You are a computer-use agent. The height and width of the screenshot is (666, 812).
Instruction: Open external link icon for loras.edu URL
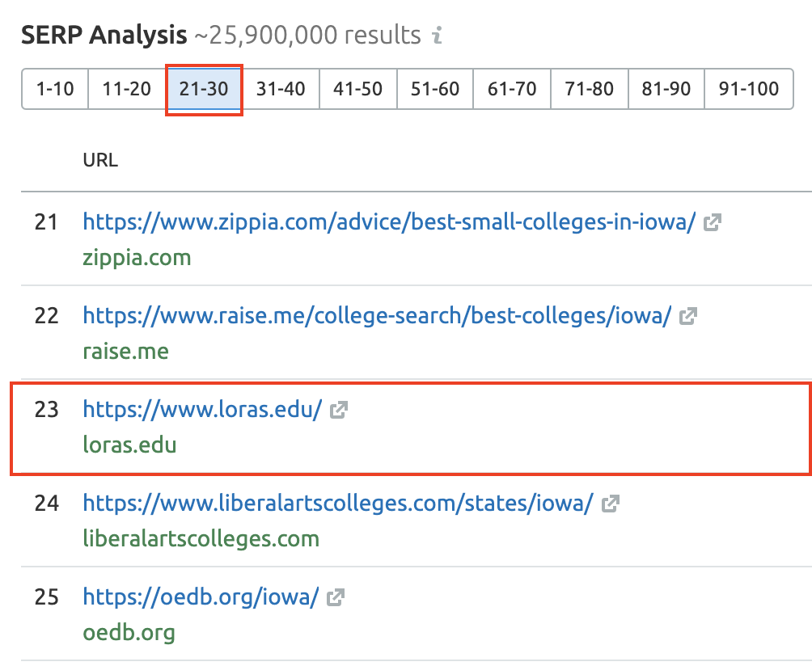coord(339,410)
